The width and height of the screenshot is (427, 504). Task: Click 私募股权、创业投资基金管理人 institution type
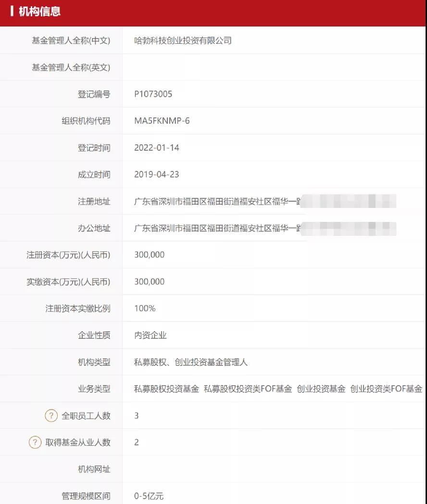tap(191, 362)
